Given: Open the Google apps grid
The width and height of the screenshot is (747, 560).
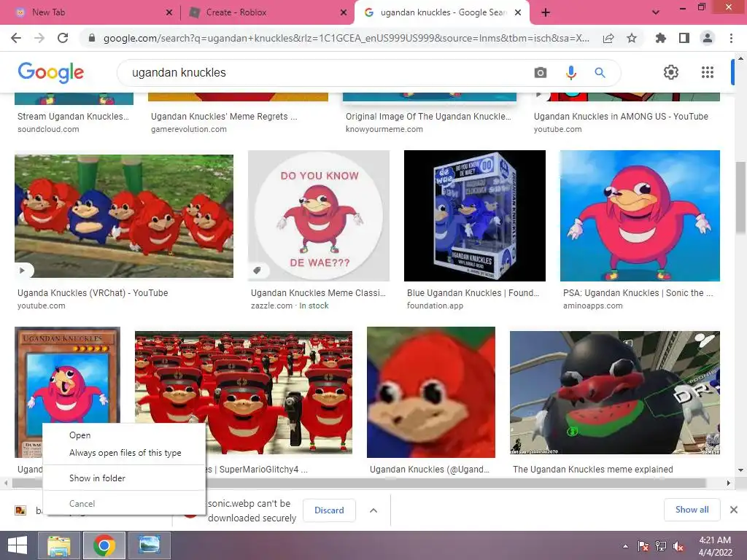Looking at the screenshot, I should [708, 72].
